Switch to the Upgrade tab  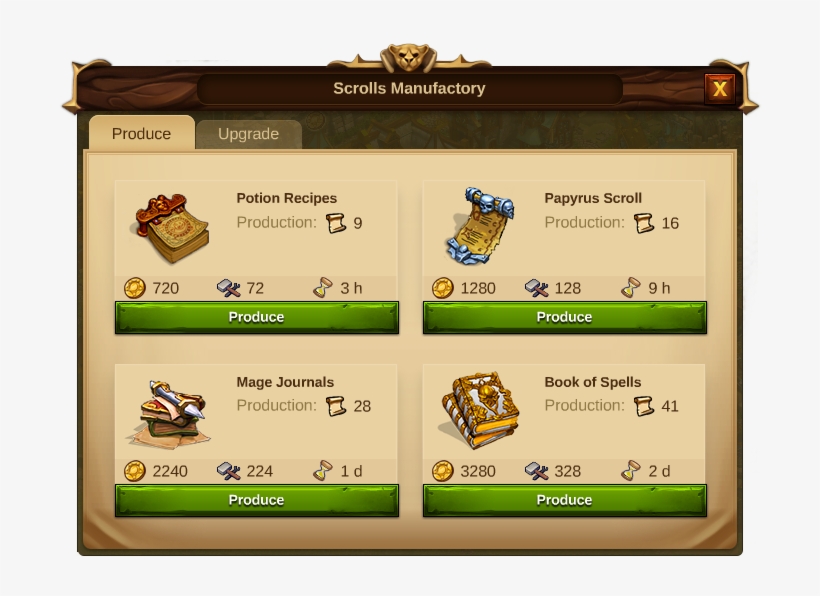coord(248,134)
